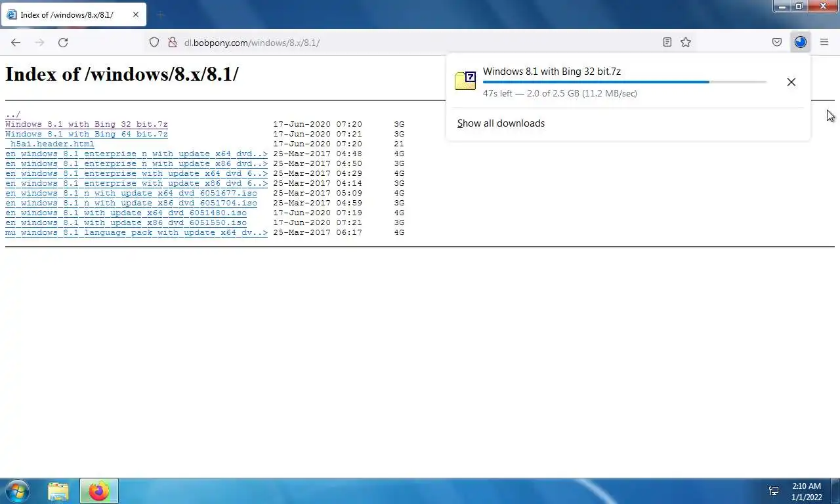Click the Firefox taskbar icon
Screen dimensions: 840x504
(99, 491)
